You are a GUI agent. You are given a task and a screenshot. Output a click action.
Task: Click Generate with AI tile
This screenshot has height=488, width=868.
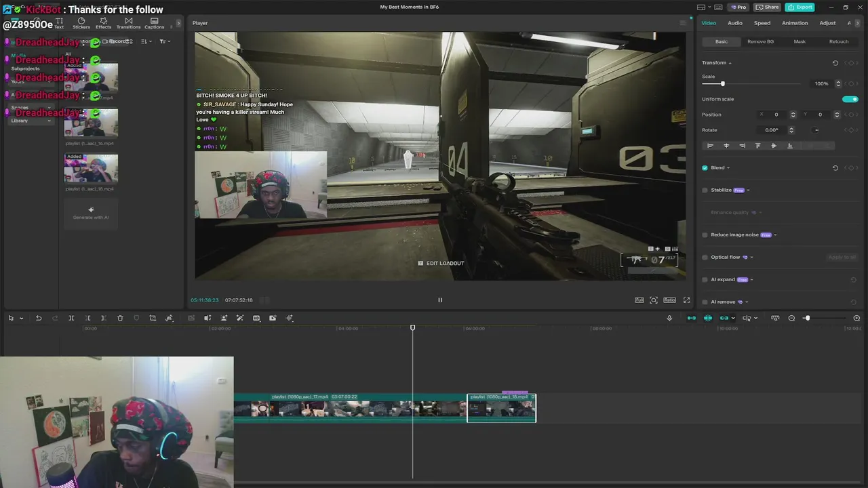pyautogui.click(x=91, y=213)
